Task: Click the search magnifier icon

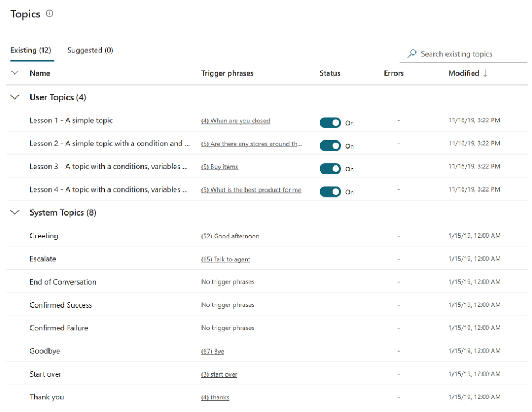Action: point(412,53)
